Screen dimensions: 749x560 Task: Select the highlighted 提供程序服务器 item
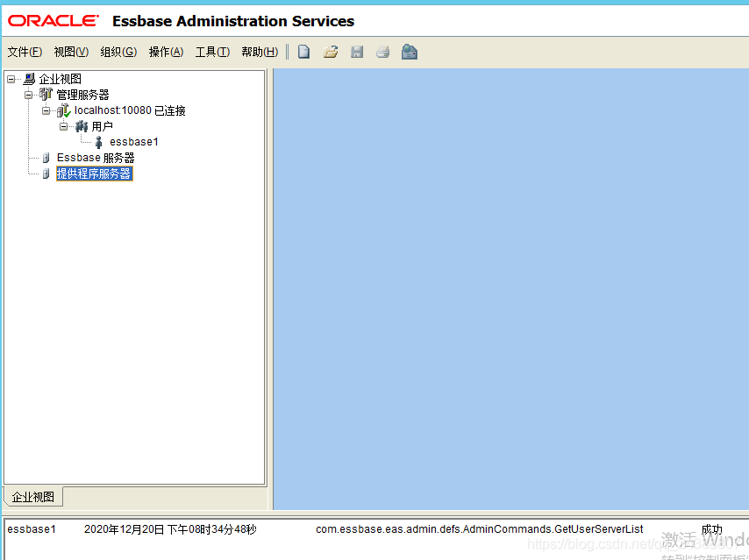(x=94, y=173)
